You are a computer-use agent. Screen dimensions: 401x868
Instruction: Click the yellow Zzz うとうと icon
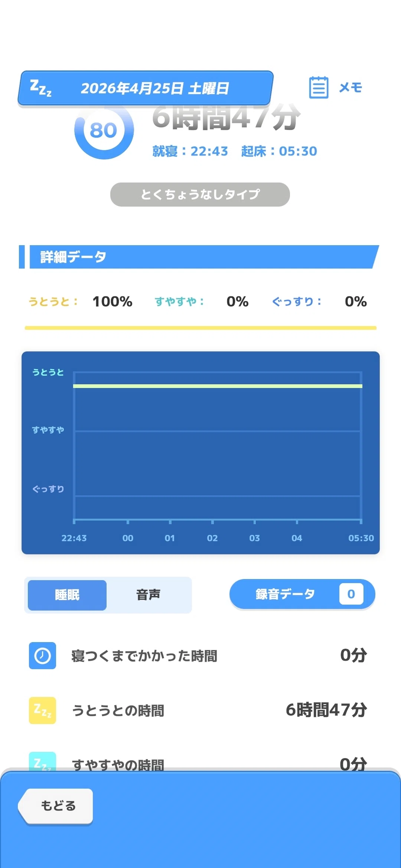click(x=42, y=710)
